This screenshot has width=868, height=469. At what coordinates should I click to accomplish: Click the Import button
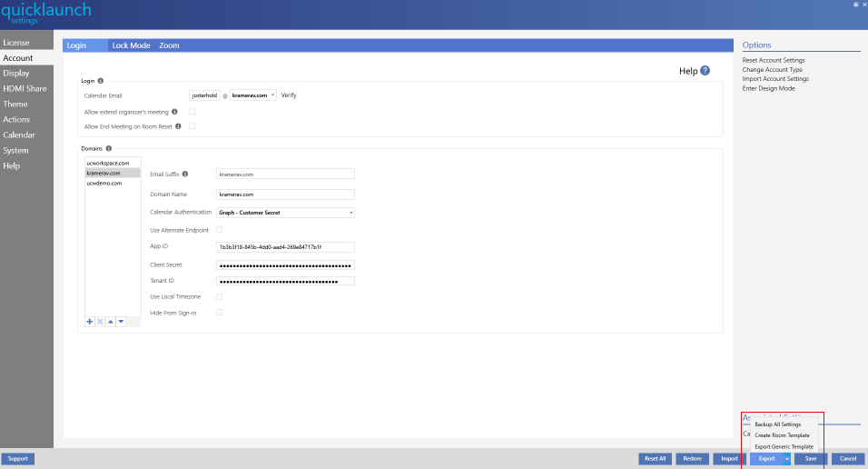[729, 458]
